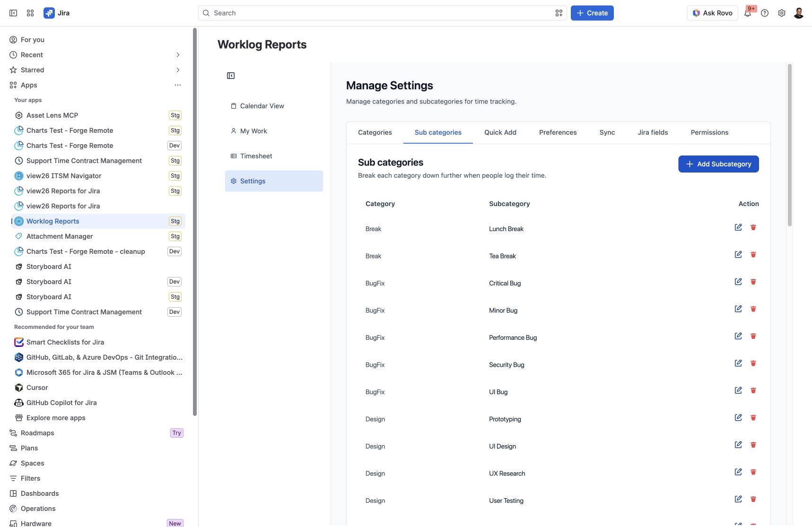Viewport: 812px width, 527px height.
Task: Open the Preferences tab
Action: pyautogui.click(x=558, y=132)
